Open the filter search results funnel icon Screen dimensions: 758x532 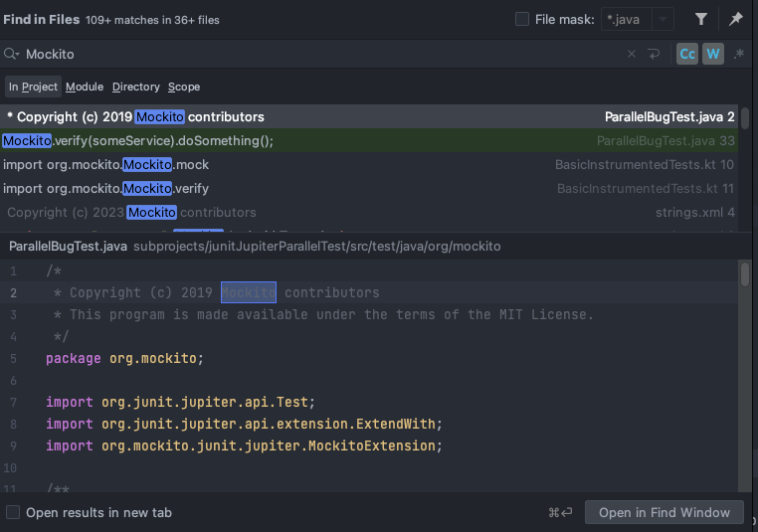point(701,19)
